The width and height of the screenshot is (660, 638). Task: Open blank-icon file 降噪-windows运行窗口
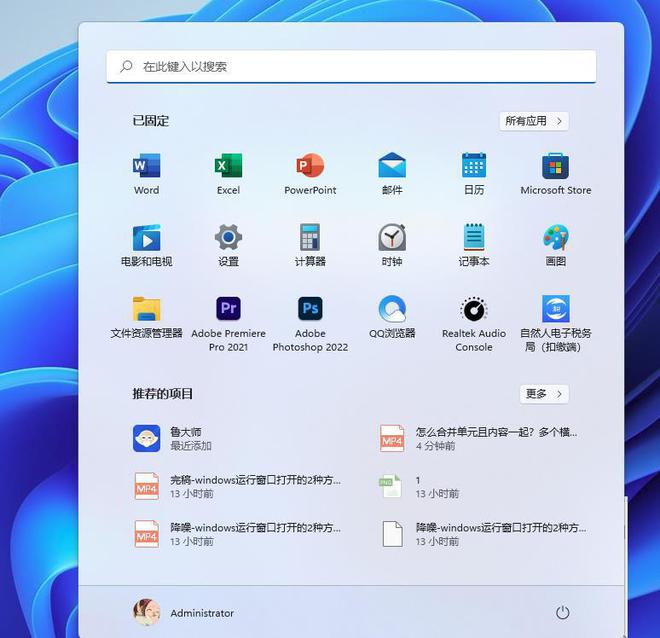(483, 534)
